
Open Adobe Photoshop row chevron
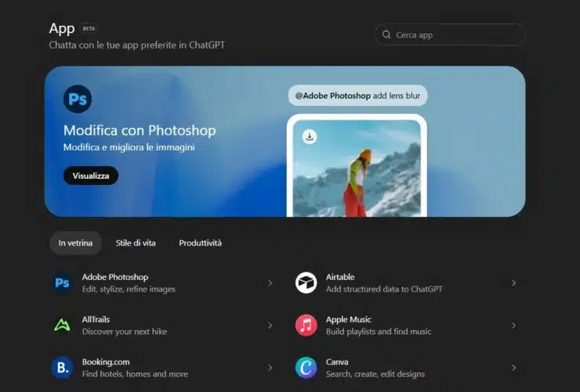point(270,283)
